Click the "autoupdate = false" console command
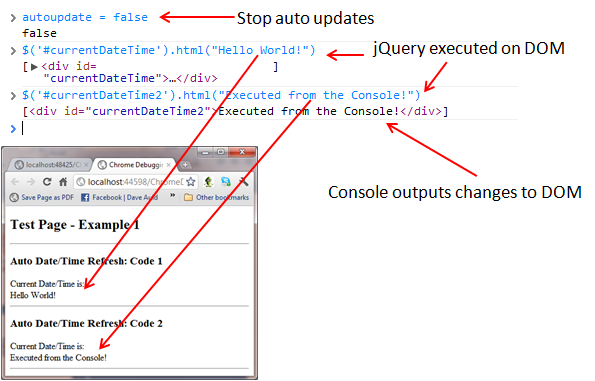 pos(85,17)
